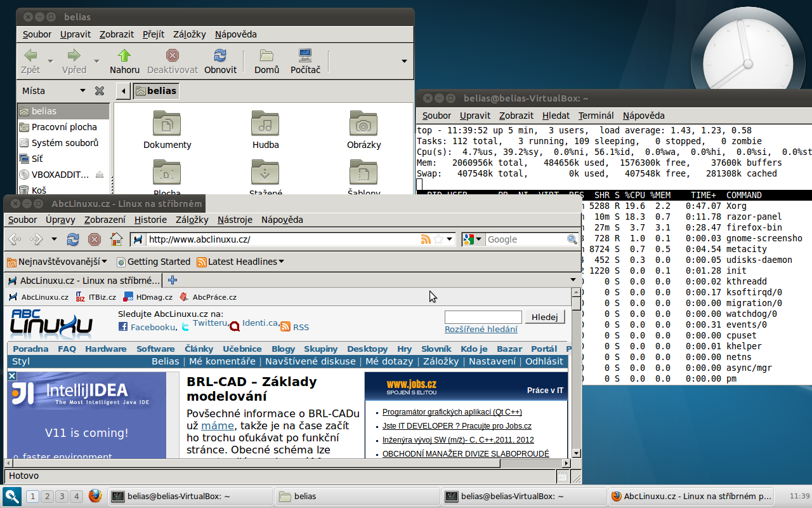Click the Firefox URL address field
812x508 pixels.
(282, 239)
